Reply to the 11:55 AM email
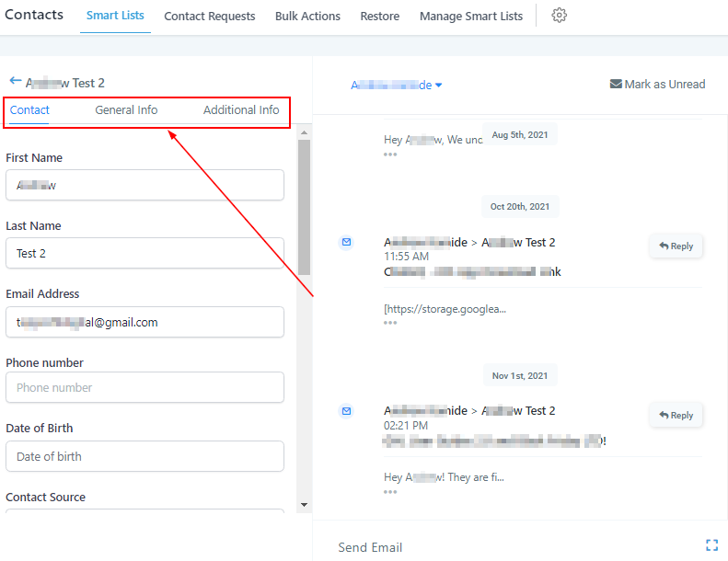Image resolution: width=728 pixels, height=561 pixels. pyautogui.click(x=676, y=246)
